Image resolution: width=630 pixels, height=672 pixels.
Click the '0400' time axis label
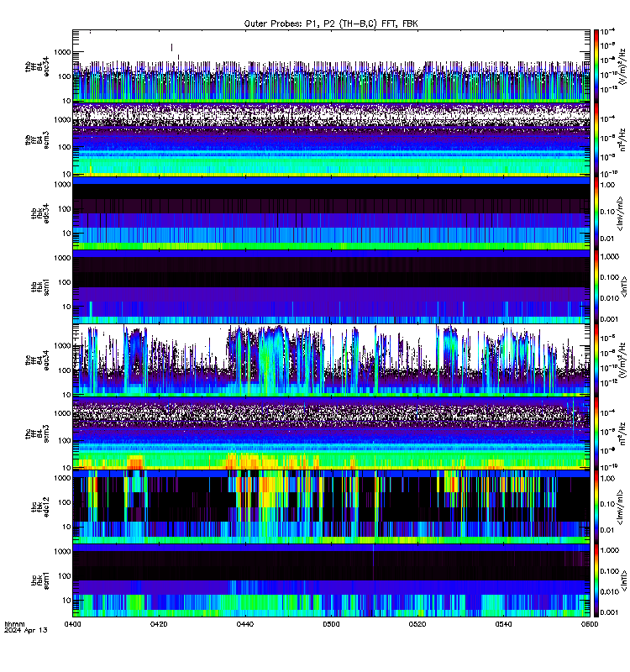[x=72, y=624]
